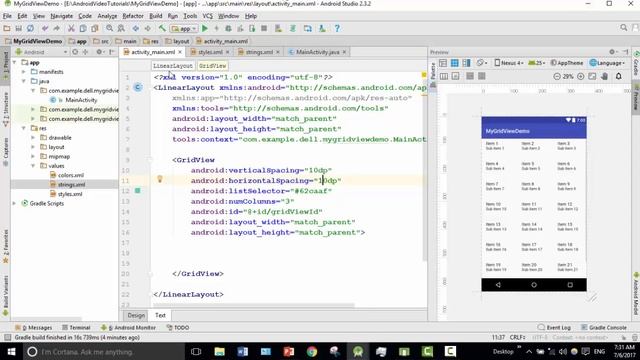
Task: Open the Android Monitor tool window
Action: (129, 327)
